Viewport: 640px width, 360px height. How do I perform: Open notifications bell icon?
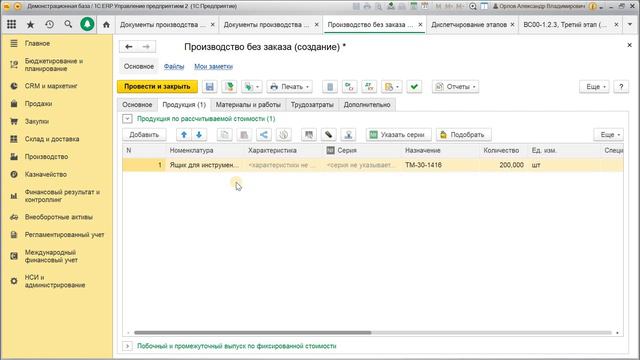tap(87, 24)
